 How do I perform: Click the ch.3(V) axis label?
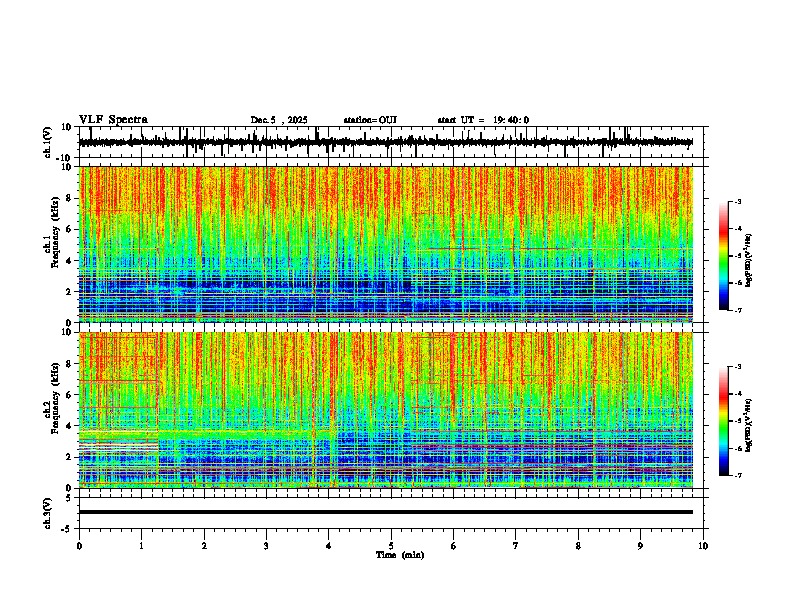[48, 513]
